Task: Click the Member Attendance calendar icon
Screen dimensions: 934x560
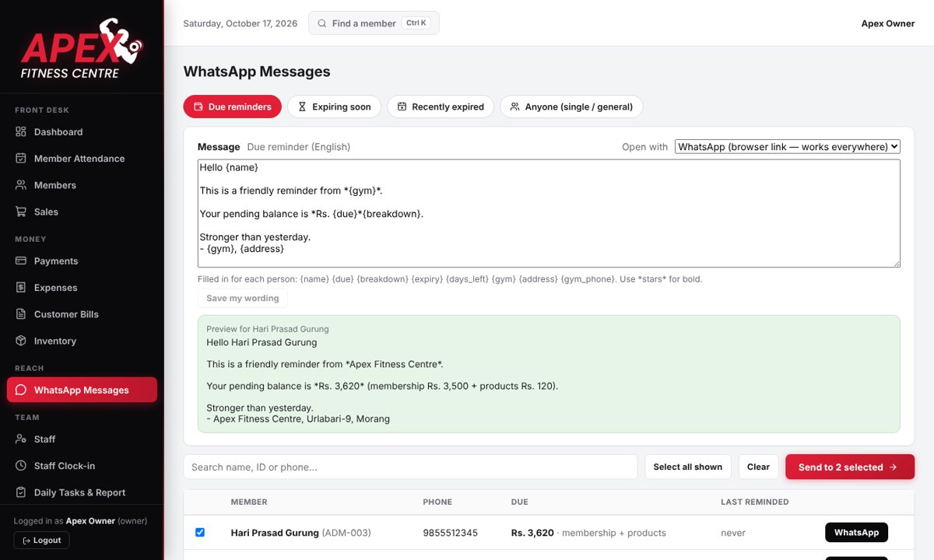Action: 21,159
